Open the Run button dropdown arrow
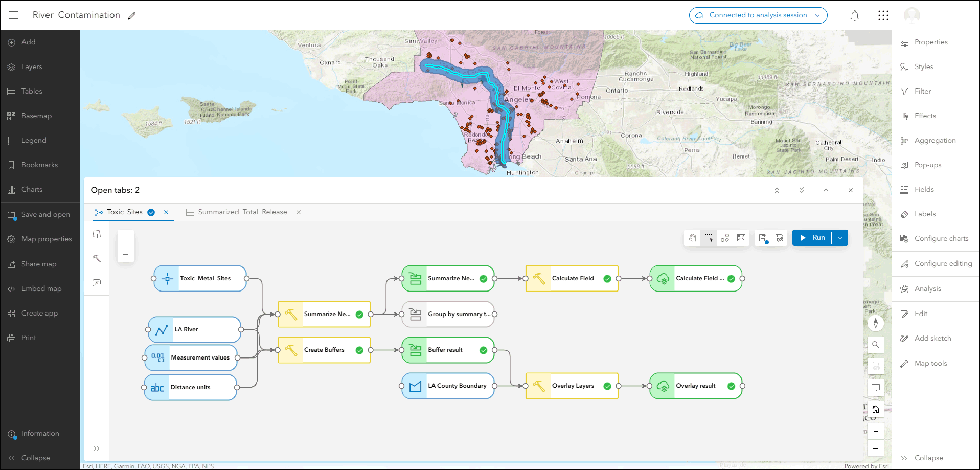 tap(840, 238)
